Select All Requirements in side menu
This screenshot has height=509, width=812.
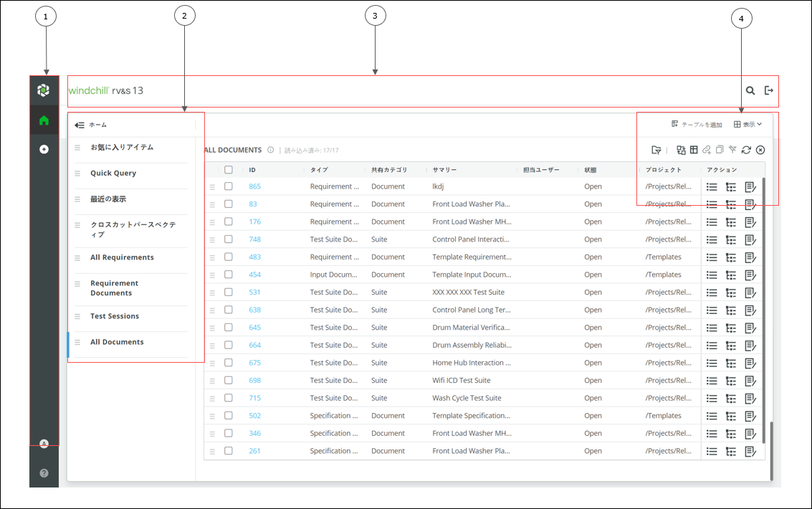[x=123, y=257]
